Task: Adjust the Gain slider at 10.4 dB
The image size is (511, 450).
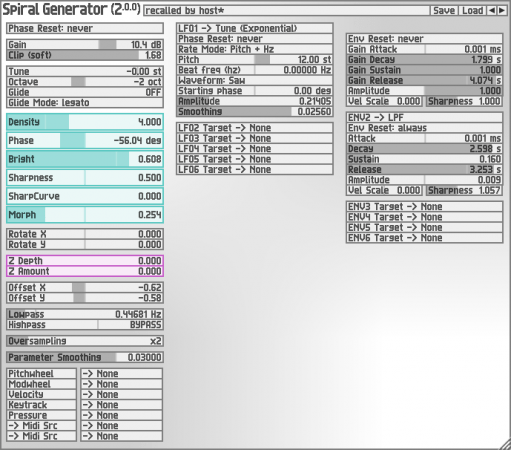Action: (x=85, y=45)
